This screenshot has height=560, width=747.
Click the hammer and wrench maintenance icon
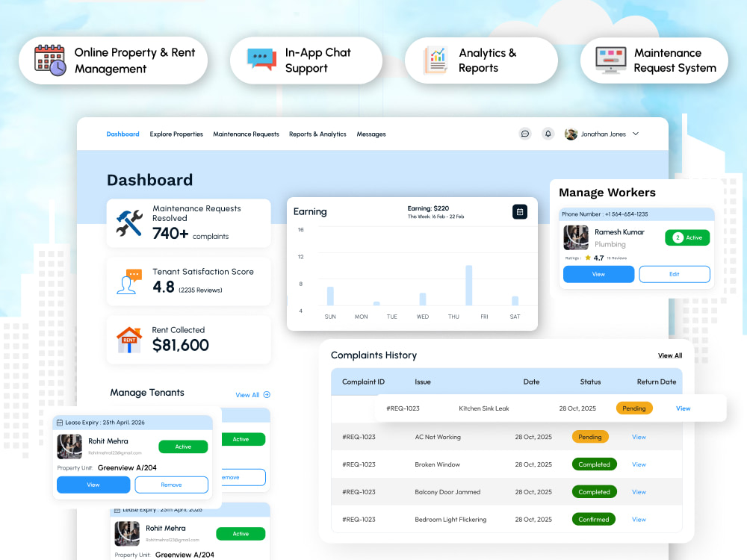pos(129,223)
